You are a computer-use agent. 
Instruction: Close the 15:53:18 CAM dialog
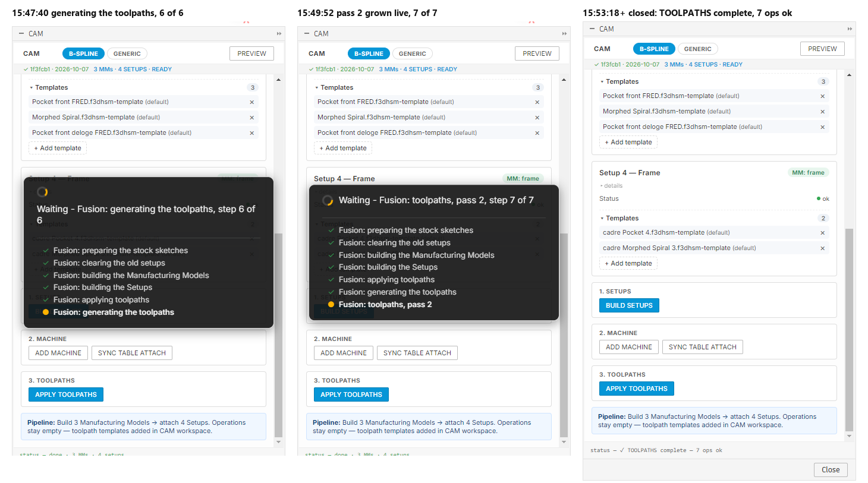click(831, 469)
